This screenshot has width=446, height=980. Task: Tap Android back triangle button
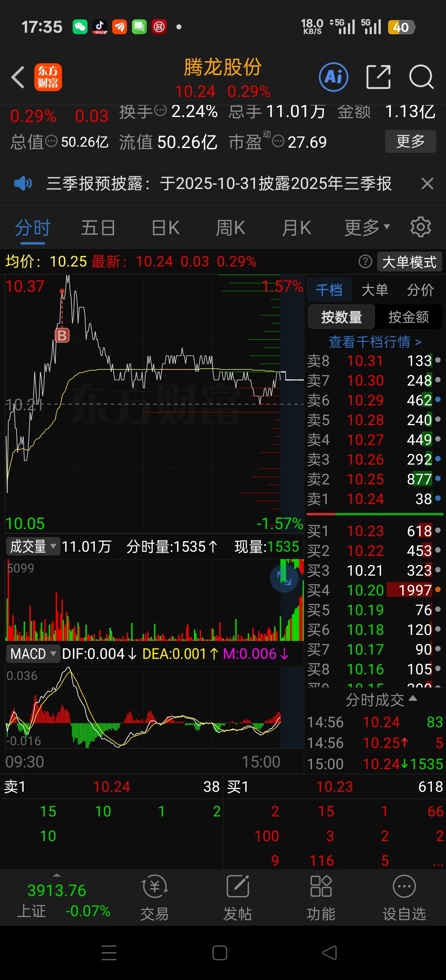coord(330,953)
